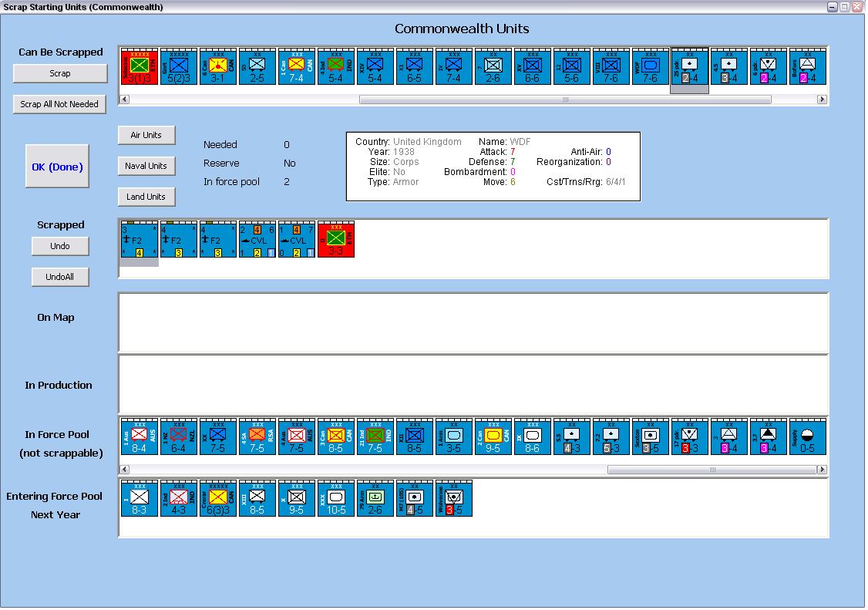
Task: Pick the 79 Arm 2-6 division
Action: pos(375,498)
